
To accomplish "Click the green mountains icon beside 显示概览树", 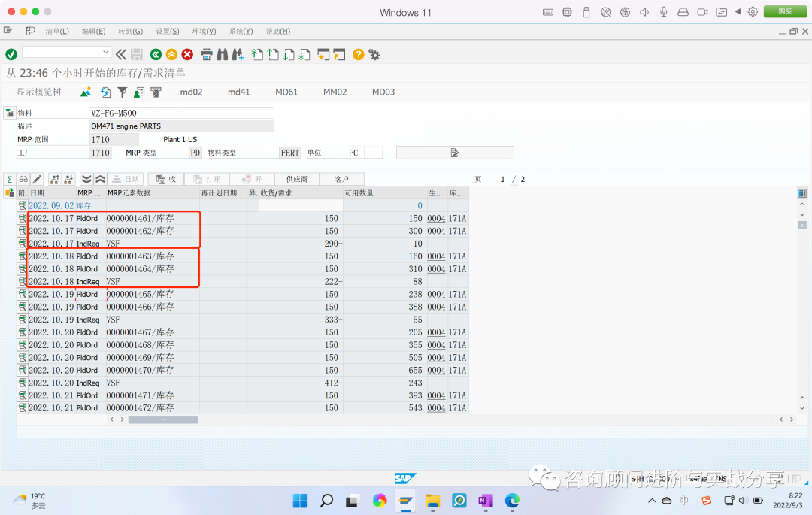I will (x=86, y=92).
